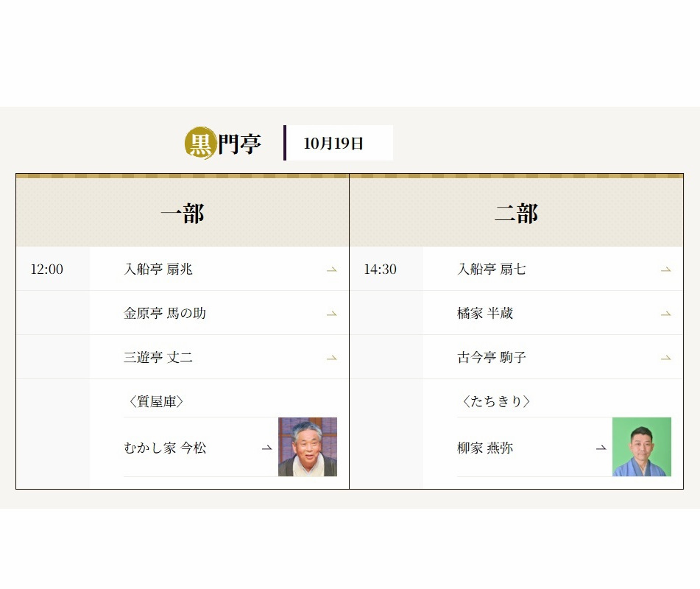
Task: Select the 一部 schedule header
Action: (x=183, y=214)
